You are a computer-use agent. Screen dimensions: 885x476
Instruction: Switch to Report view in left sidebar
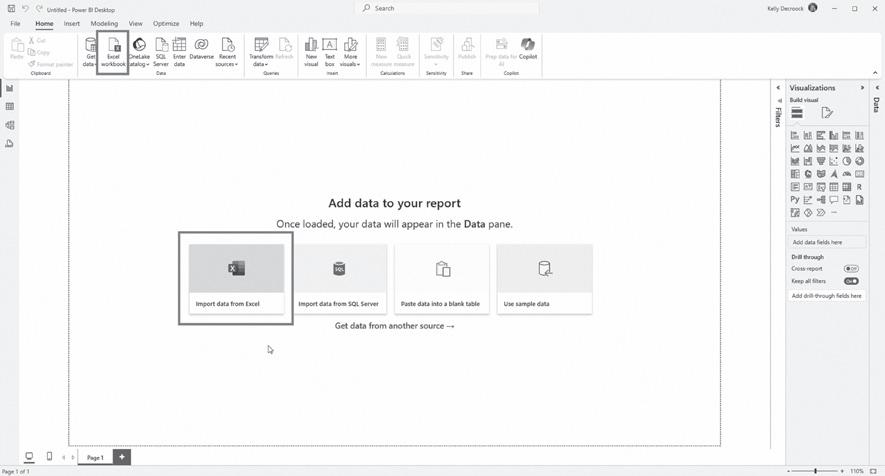(x=10, y=88)
